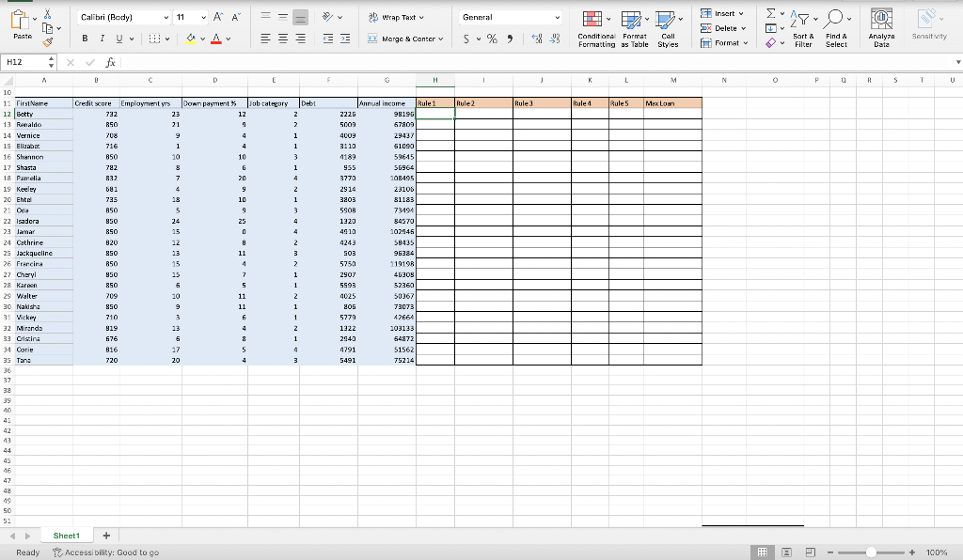Apply percent style format
The height and width of the screenshot is (560, 963).
point(492,39)
